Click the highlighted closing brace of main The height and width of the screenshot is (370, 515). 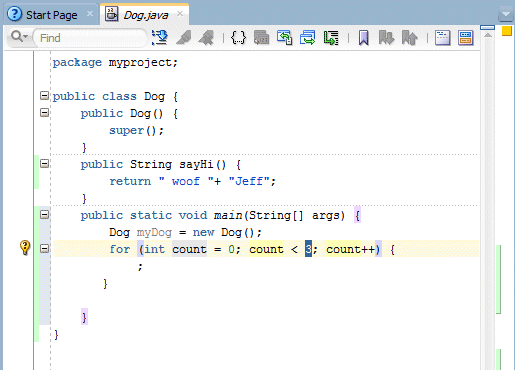tap(84, 317)
